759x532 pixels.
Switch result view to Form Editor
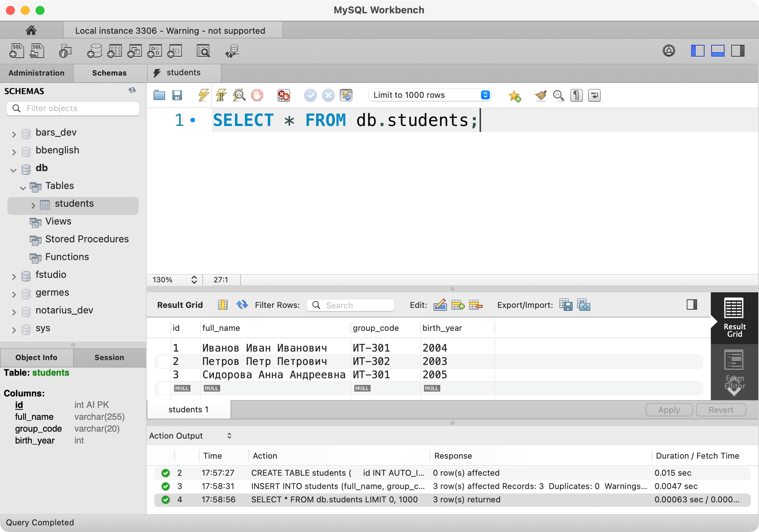coord(733,370)
